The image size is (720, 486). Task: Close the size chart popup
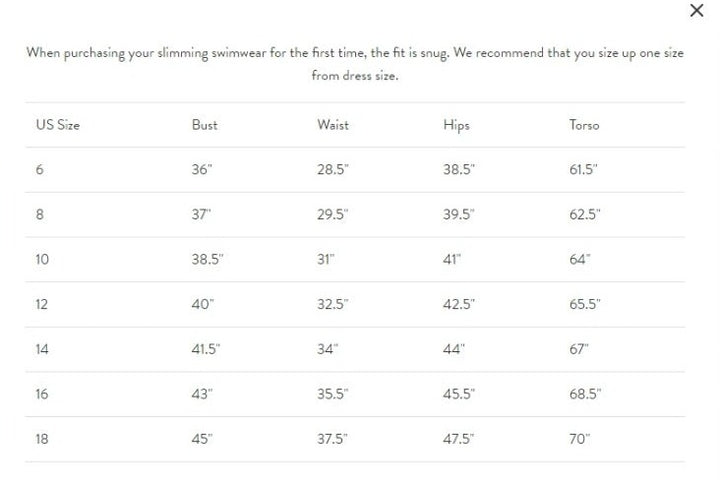[x=697, y=11]
